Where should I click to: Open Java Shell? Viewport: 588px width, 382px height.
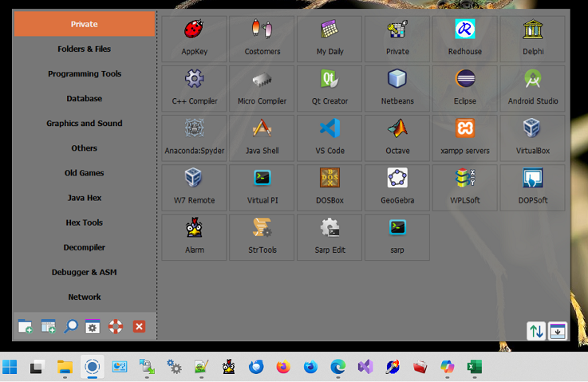(x=262, y=138)
